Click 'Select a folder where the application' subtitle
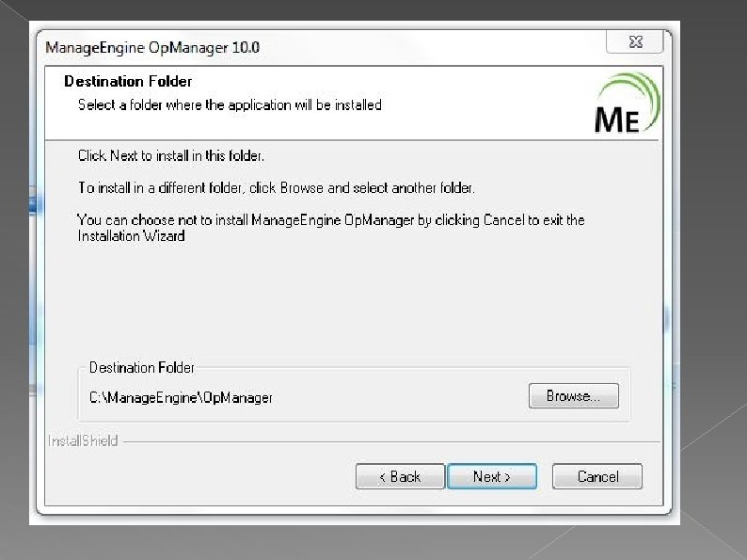Screen dimensions: 747x560 (230, 104)
